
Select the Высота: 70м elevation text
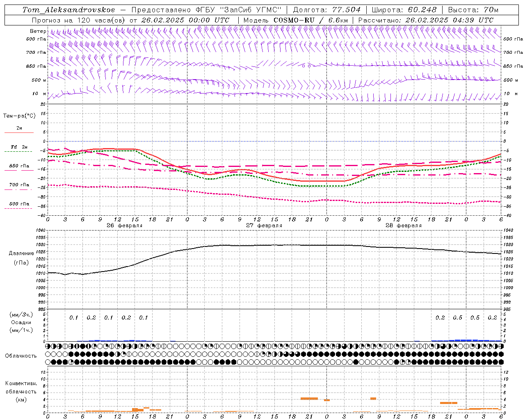(x=473, y=10)
